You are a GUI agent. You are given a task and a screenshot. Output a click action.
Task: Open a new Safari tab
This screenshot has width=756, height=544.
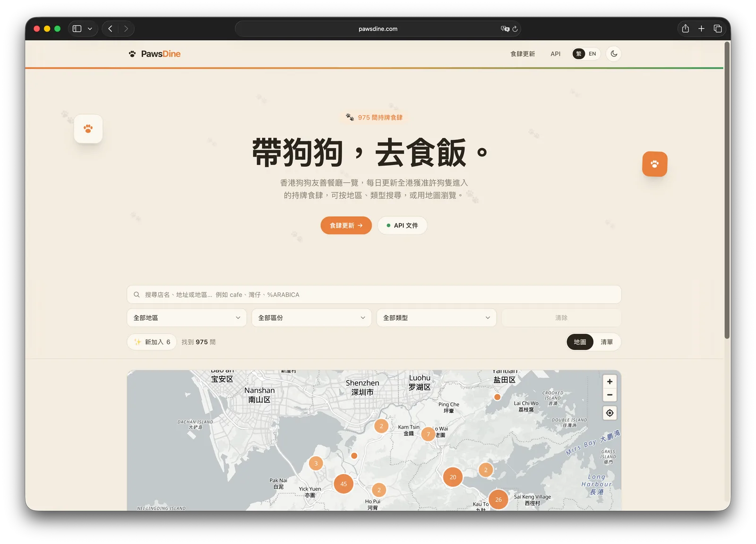(x=701, y=29)
